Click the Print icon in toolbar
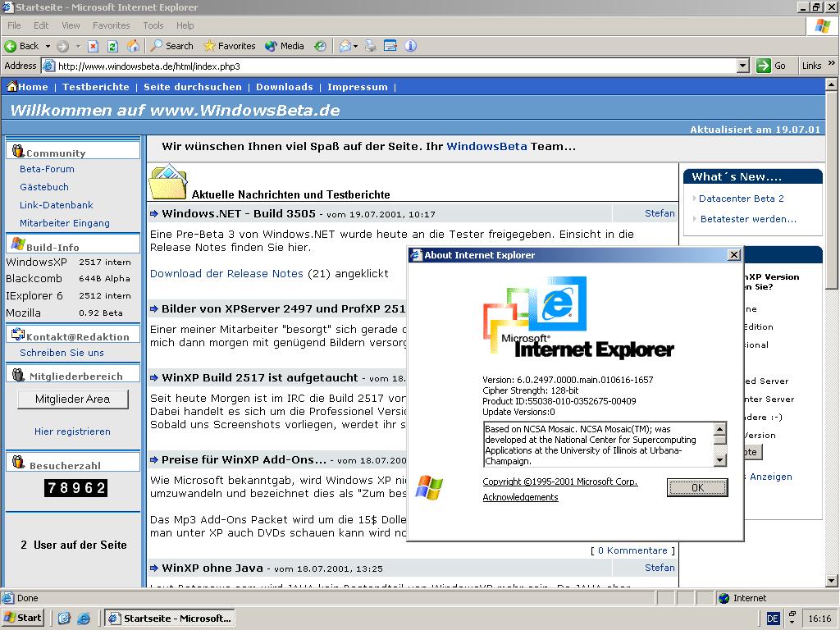 (371, 46)
